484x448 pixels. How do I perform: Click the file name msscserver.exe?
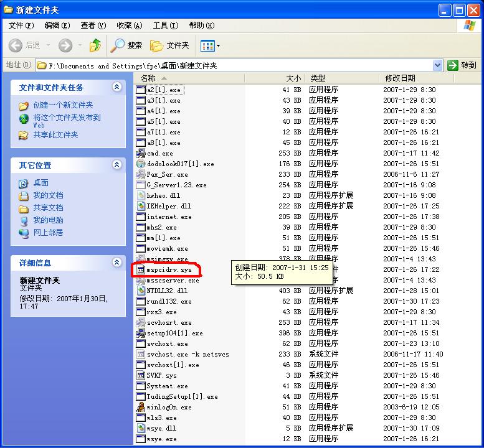[x=173, y=281]
